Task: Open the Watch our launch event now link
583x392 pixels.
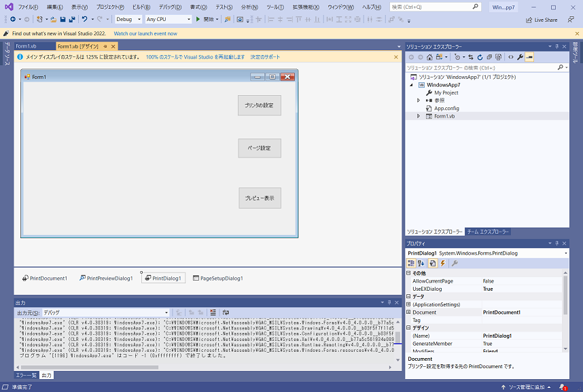Action: click(x=145, y=33)
